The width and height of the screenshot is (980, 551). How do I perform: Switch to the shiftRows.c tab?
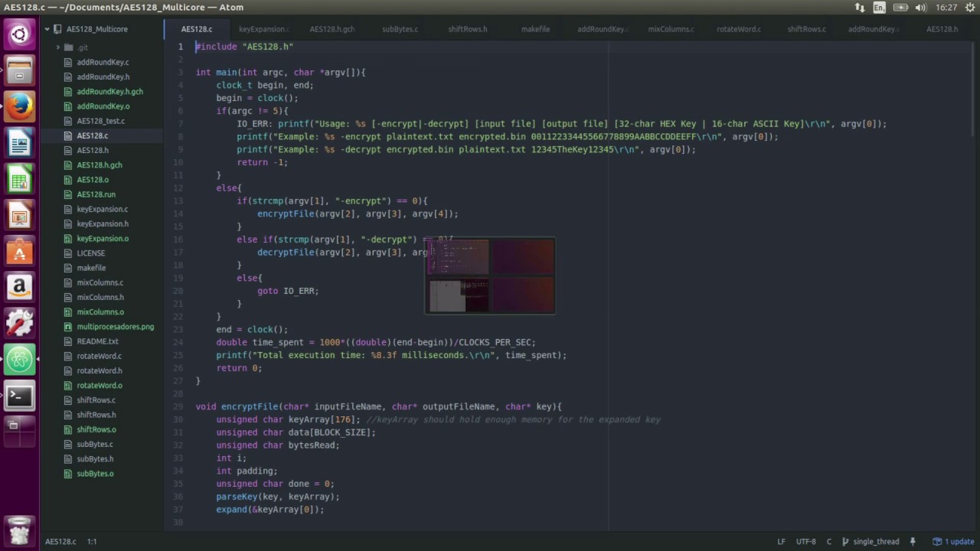click(x=806, y=29)
